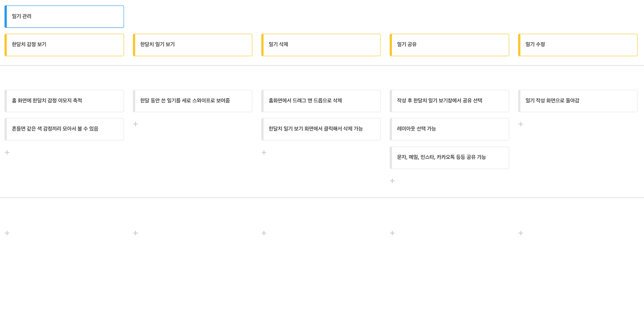644x324 pixels.
Task: Open the 한달치 일기 보기 yellow card
Action: tap(193, 45)
